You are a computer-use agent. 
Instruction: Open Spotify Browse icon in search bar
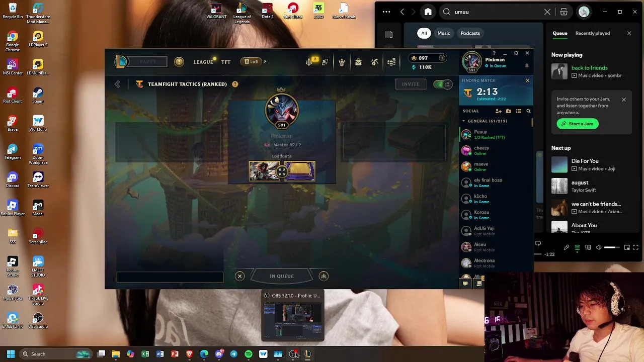point(563,12)
